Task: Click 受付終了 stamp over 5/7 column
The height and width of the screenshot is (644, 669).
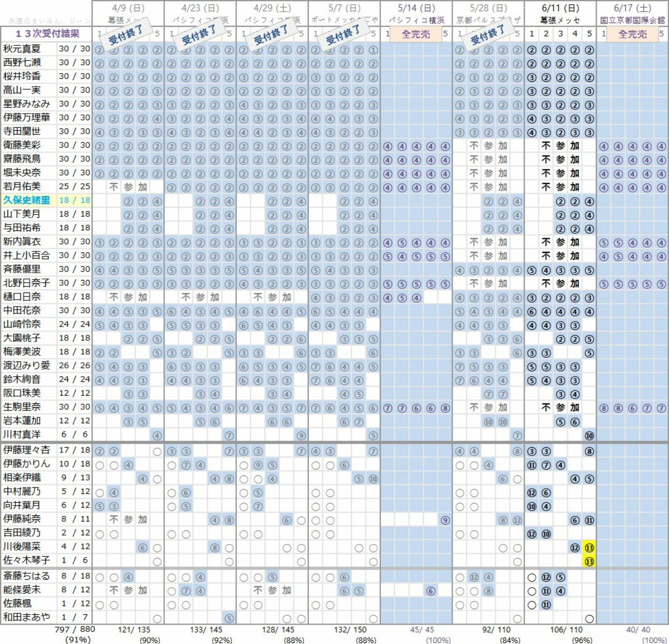Action: pyautogui.click(x=343, y=34)
